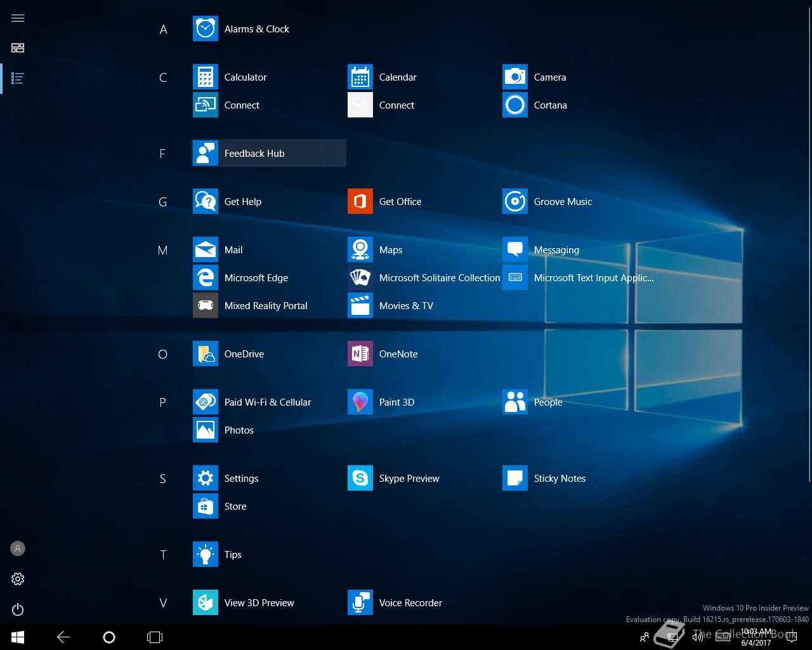The image size is (812, 650).
Task: Launch the View 3D Preview icon
Action: click(206, 603)
